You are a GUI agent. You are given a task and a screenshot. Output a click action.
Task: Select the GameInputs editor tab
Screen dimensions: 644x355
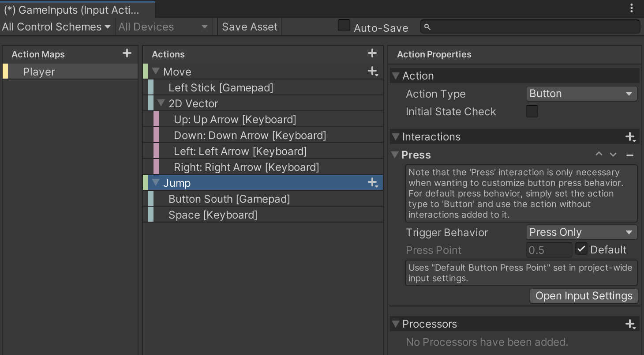tap(72, 10)
